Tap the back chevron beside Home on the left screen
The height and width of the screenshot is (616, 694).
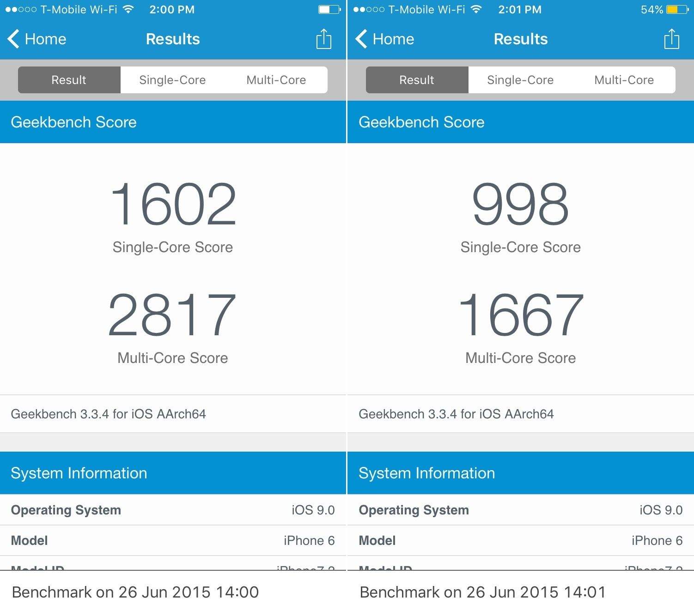(13, 39)
